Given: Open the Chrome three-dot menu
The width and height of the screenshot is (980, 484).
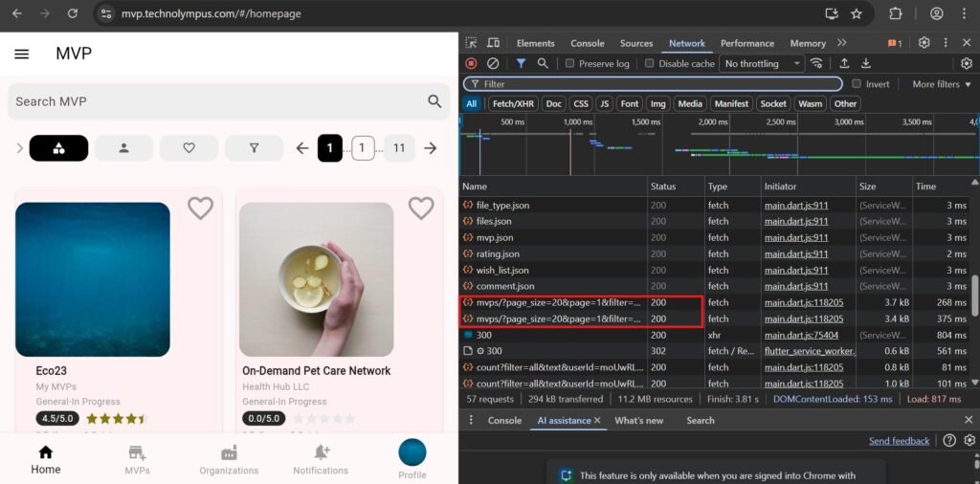Looking at the screenshot, I should tap(963, 13).
